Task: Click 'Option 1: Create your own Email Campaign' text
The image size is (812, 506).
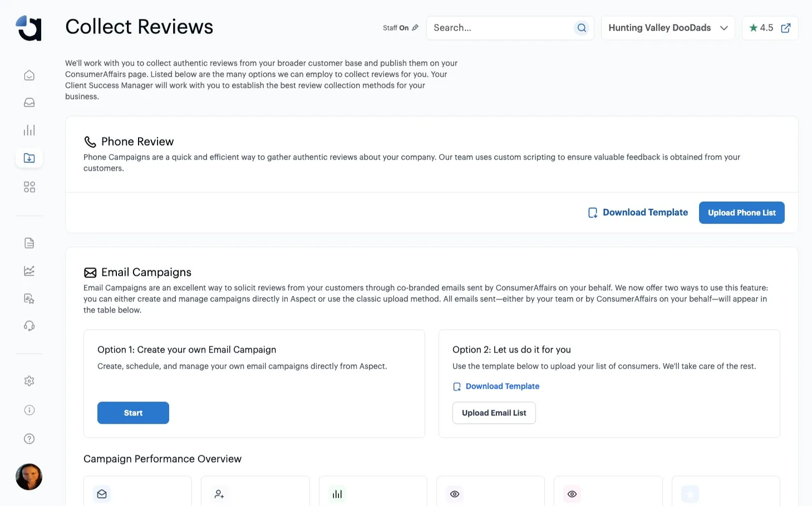Action: 187,350
